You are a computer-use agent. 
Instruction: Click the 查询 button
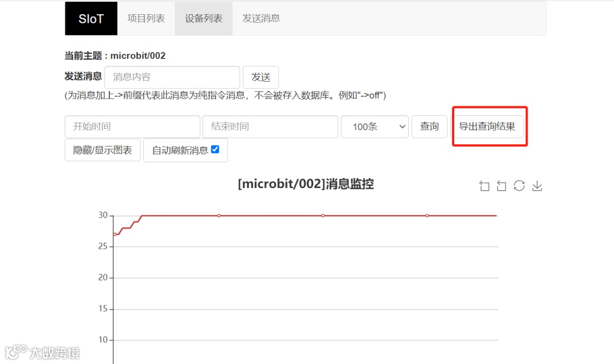(x=429, y=127)
